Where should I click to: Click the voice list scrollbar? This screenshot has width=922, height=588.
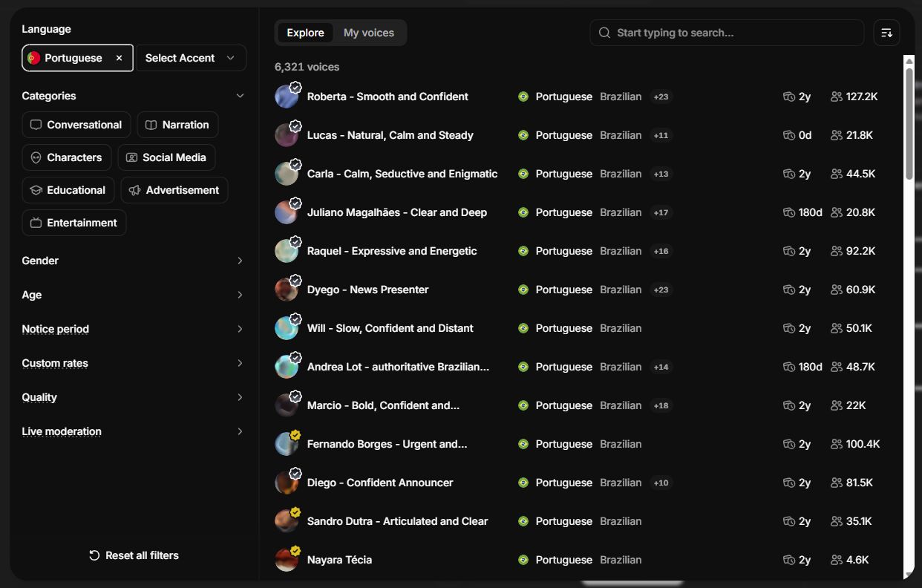tap(909, 123)
